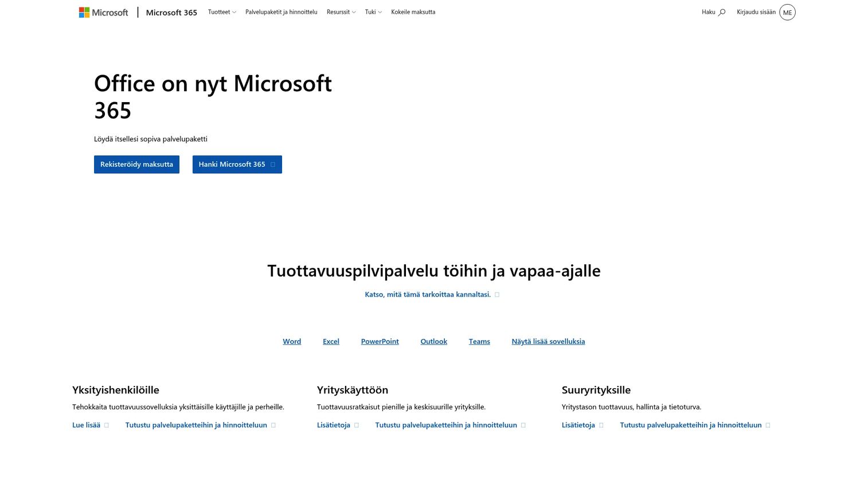This screenshot has height=488, width=868.
Task: Select Kokeile maksutta in navigation
Action: [413, 12]
